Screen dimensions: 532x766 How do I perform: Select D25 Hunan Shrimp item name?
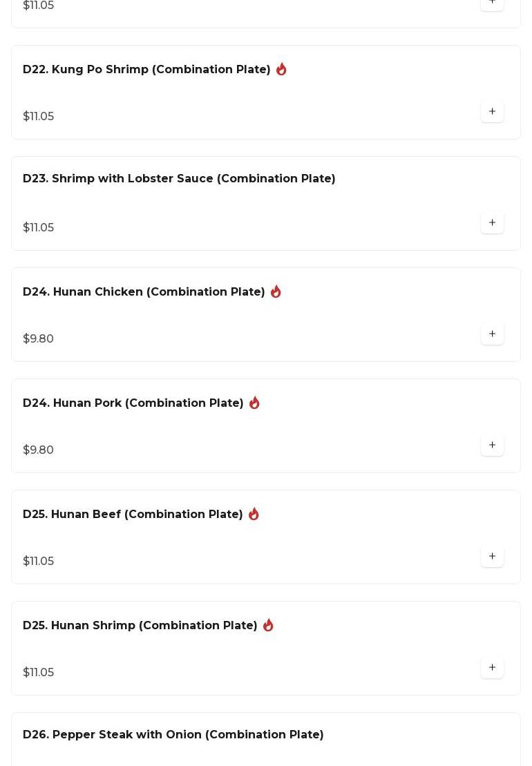coord(140,626)
